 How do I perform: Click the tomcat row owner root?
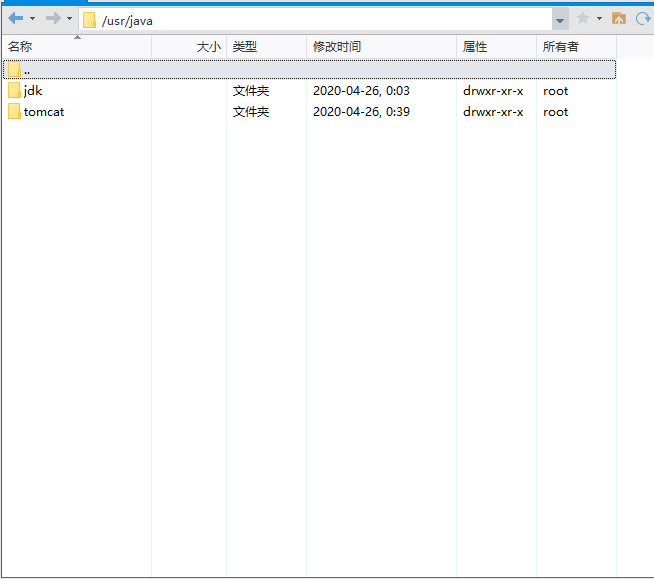click(556, 112)
